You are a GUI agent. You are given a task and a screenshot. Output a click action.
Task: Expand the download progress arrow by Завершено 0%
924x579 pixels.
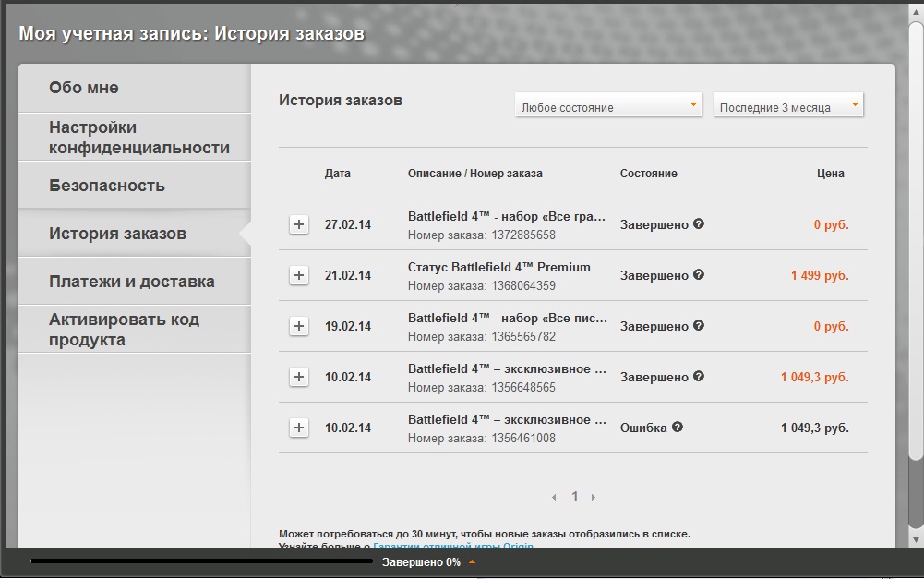[x=472, y=561]
